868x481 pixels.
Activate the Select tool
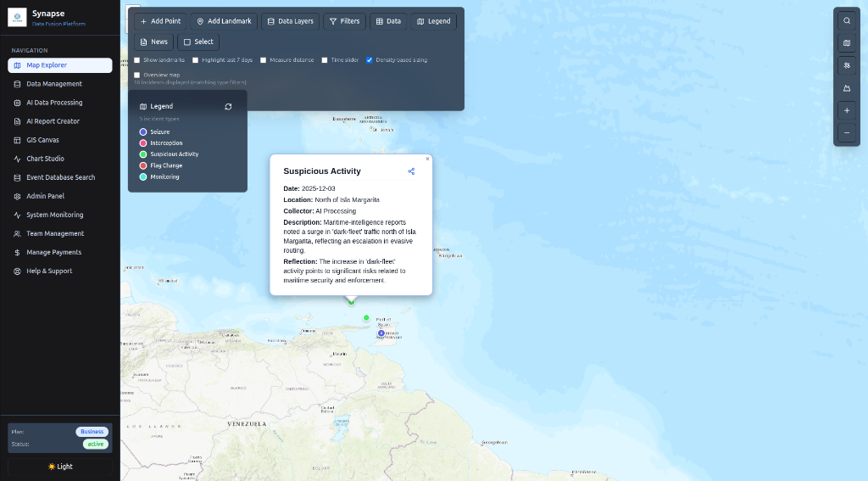(198, 42)
